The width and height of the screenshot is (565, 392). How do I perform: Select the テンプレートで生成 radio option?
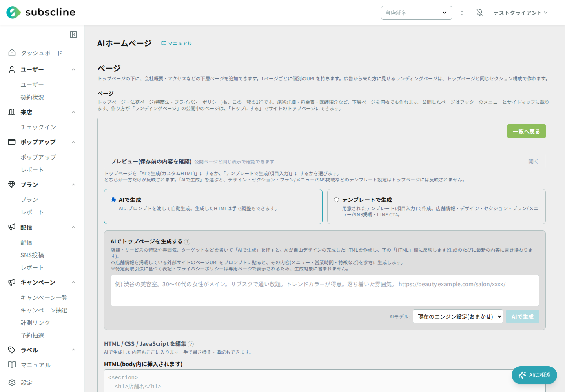337,200
